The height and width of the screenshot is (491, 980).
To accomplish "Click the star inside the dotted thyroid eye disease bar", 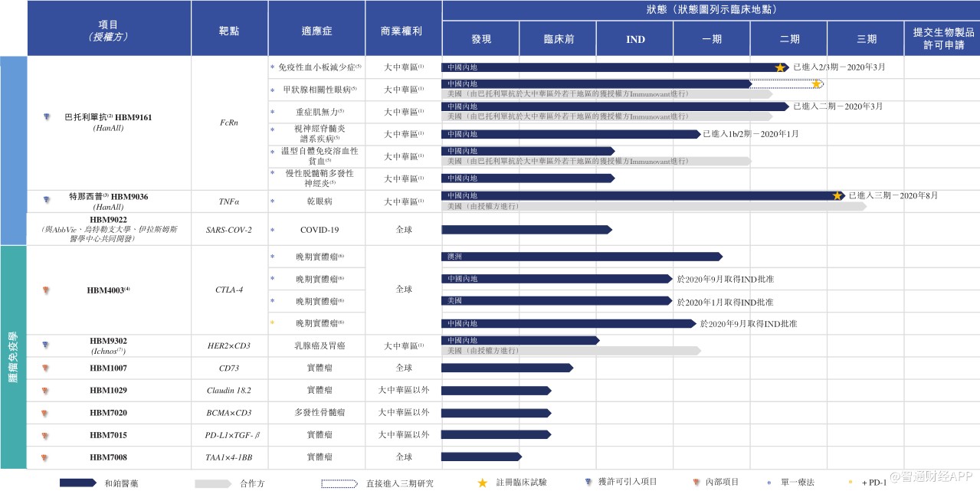I will click(x=817, y=84).
